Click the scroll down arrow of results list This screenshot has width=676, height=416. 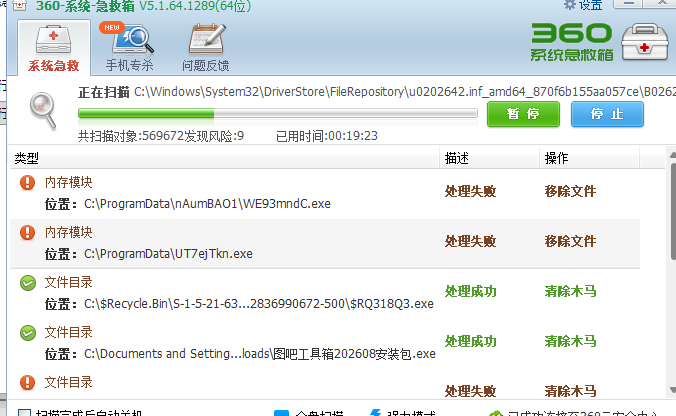coord(673,390)
